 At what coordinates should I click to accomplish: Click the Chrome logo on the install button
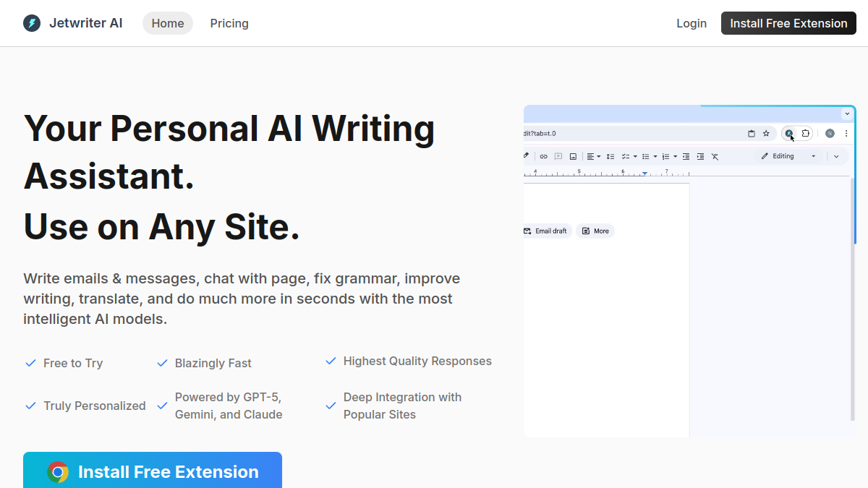(58, 472)
